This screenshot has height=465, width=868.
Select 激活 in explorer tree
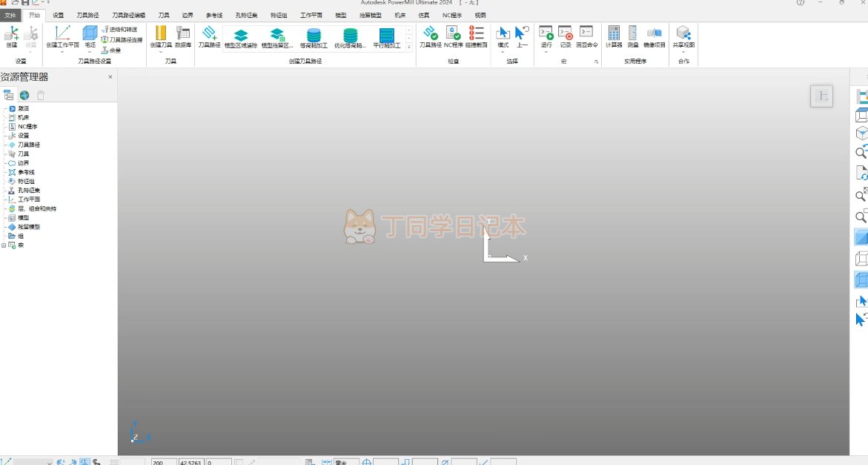click(x=23, y=108)
